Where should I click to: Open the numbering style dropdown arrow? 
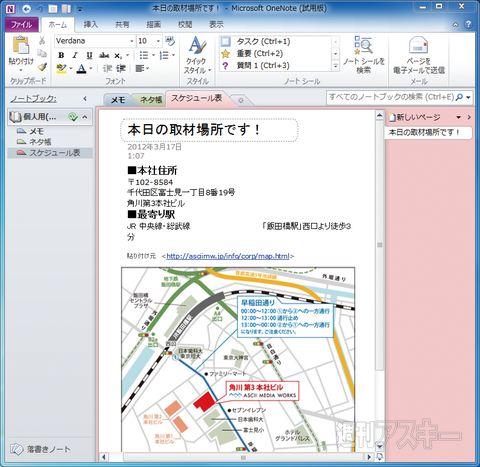click(173, 55)
